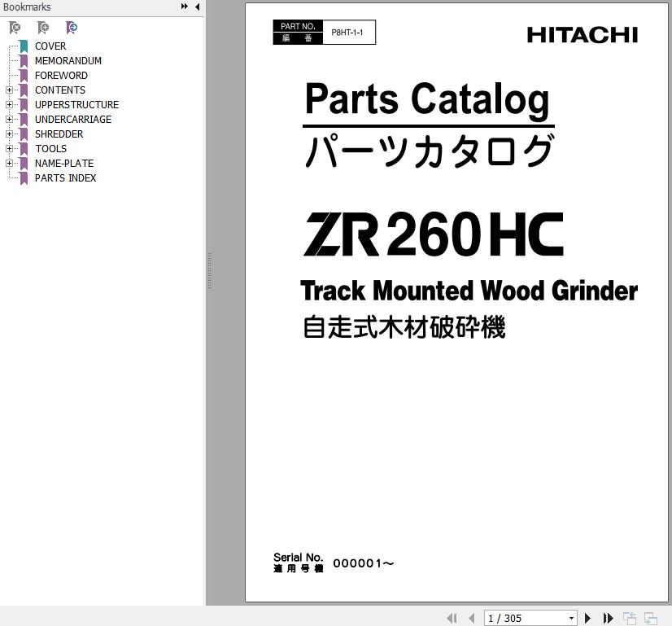Click the find current bookmark icon

72,28
